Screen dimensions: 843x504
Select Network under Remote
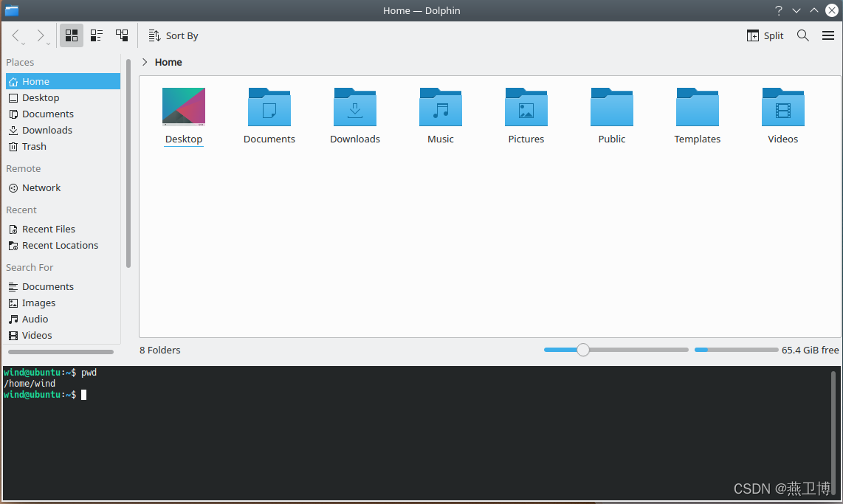(x=41, y=187)
